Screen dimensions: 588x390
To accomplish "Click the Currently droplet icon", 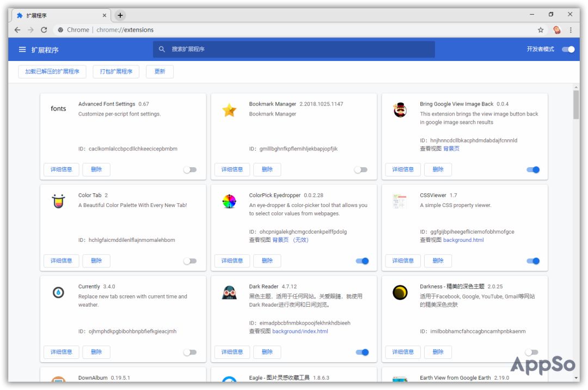I will [58, 292].
